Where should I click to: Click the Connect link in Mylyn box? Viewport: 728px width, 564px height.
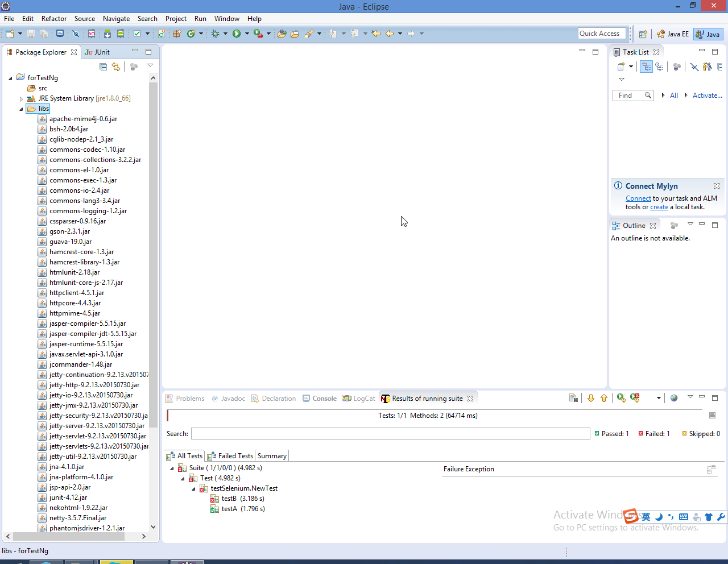tap(638, 198)
